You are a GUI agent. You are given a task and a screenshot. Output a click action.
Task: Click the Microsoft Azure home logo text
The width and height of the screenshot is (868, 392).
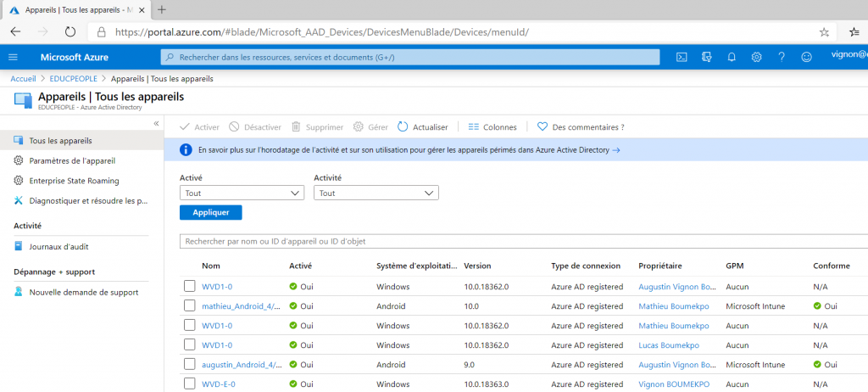point(75,57)
